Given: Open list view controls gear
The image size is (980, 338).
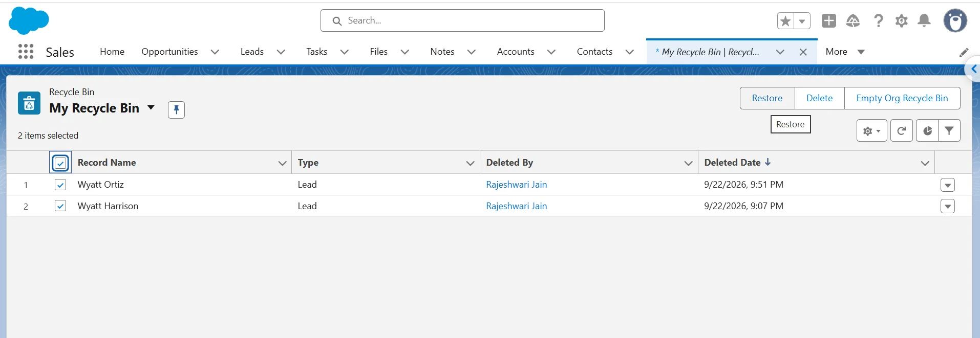Looking at the screenshot, I should [x=871, y=131].
